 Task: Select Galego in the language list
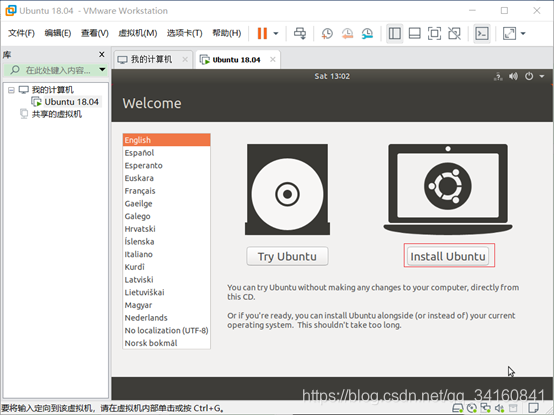(x=167, y=216)
